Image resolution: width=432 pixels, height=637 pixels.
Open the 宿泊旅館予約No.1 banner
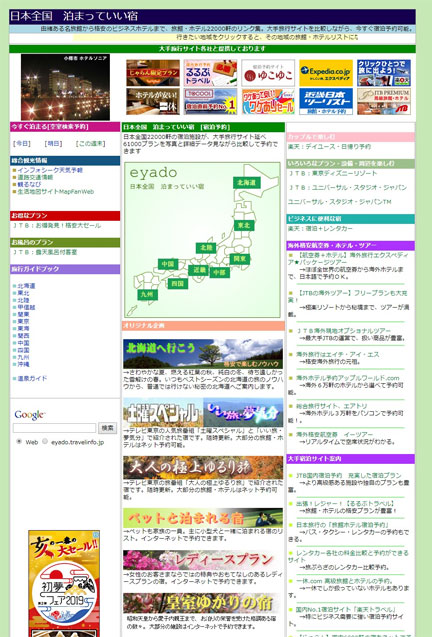click(210, 102)
